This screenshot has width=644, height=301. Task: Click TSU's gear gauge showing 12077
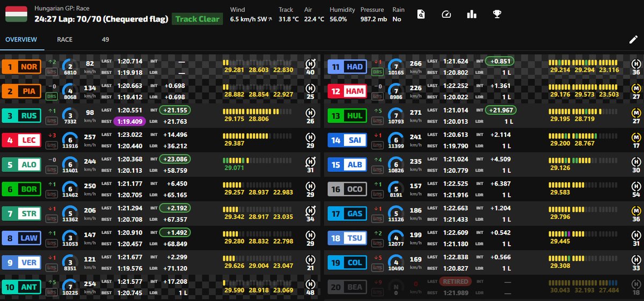pyautogui.click(x=396, y=238)
